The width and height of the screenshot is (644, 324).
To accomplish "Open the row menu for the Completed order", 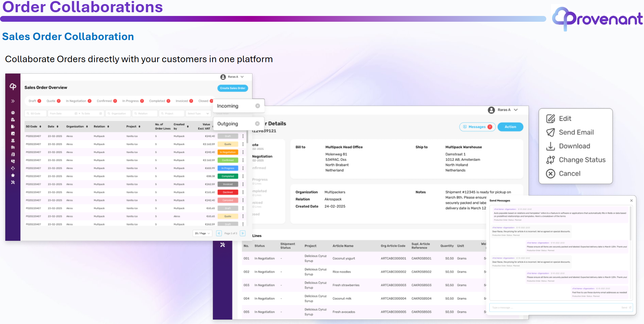I will click(243, 176).
